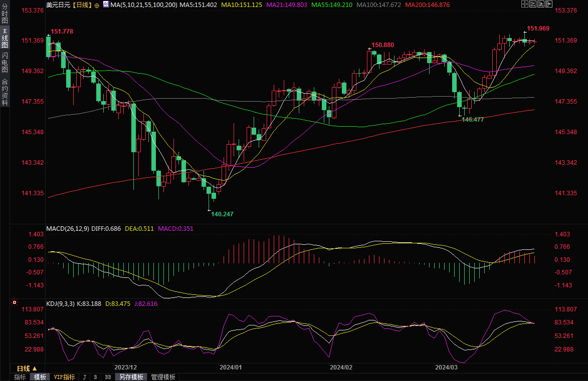
Task: Open the VIP指标 tab
Action: 65,377
